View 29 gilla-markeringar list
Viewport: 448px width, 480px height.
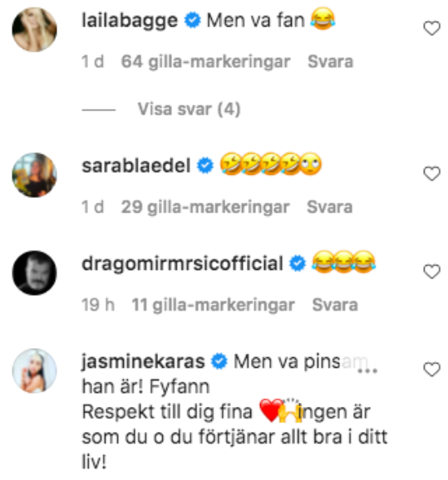coord(205,207)
